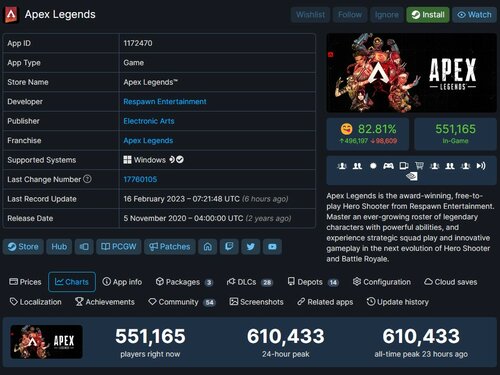
Task: Click the positive reviews count 496,197
Action: point(353,141)
